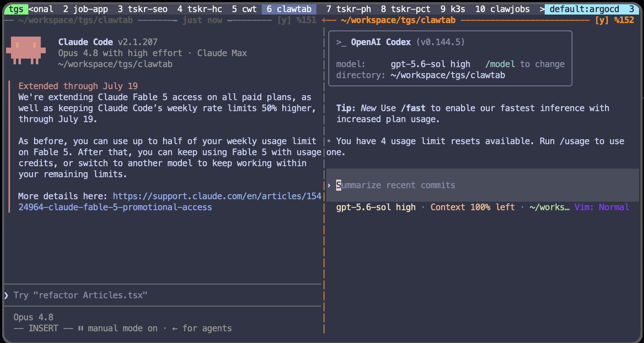Switch to tmux window 5 cwt
The image size is (644, 343).
pyautogui.click(x=244, y=9)
